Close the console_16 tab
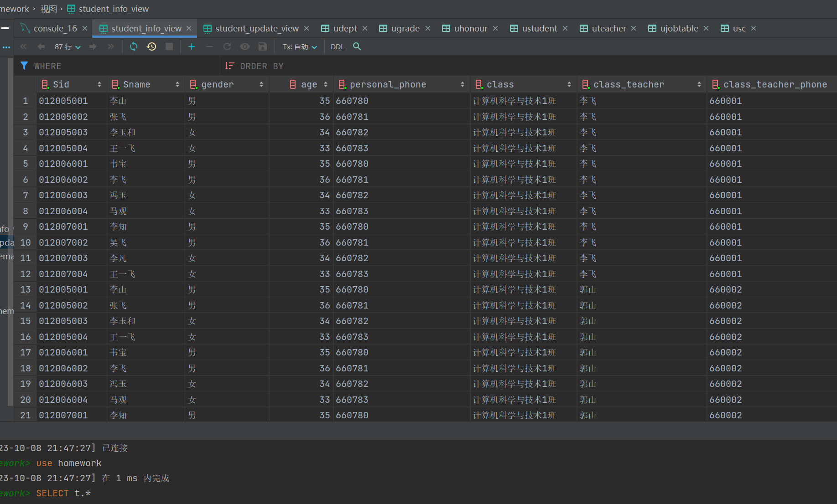837x504 pixels. pyautogui.click(x=85, y=28)
